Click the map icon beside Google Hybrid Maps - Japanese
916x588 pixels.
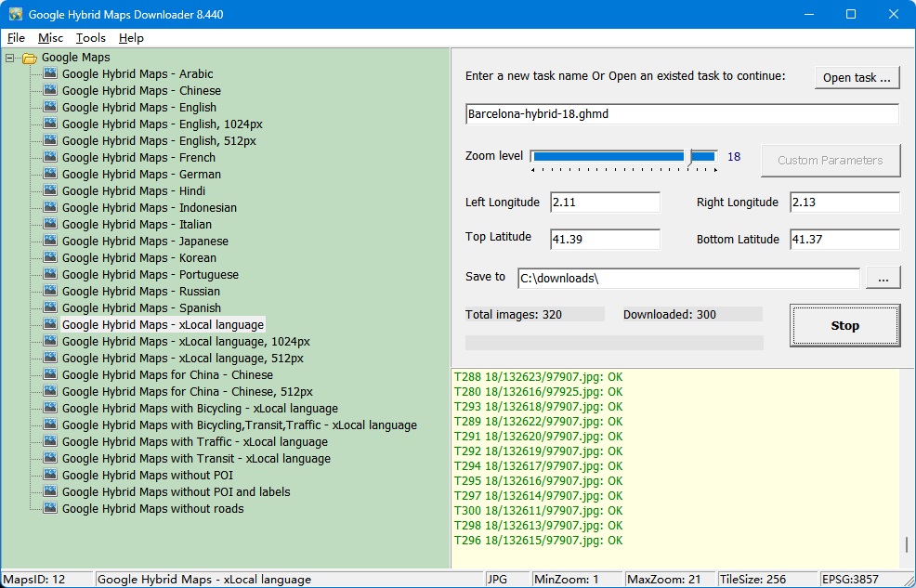(x=50, y=241)
